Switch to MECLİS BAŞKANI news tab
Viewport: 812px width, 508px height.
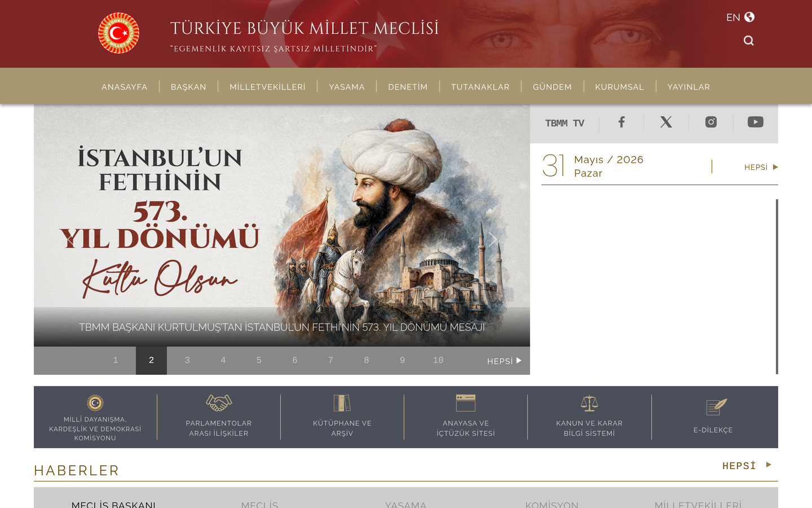coord(113,505)
